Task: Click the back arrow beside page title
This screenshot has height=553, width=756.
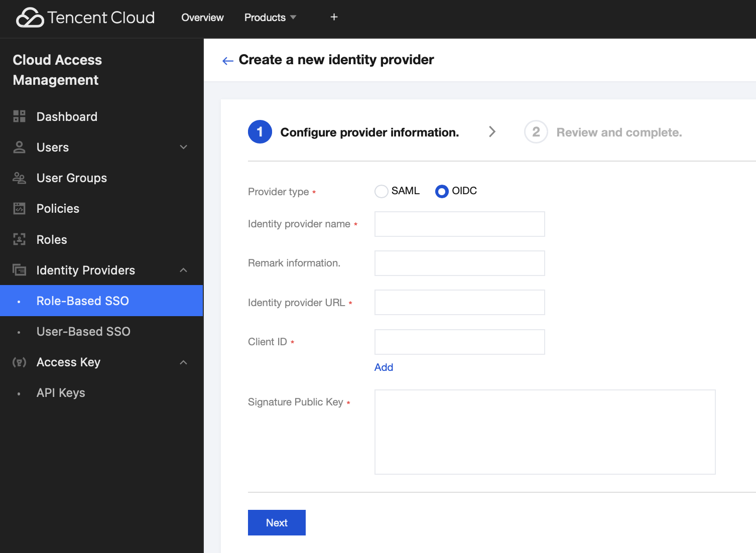Action: point(228,61)
